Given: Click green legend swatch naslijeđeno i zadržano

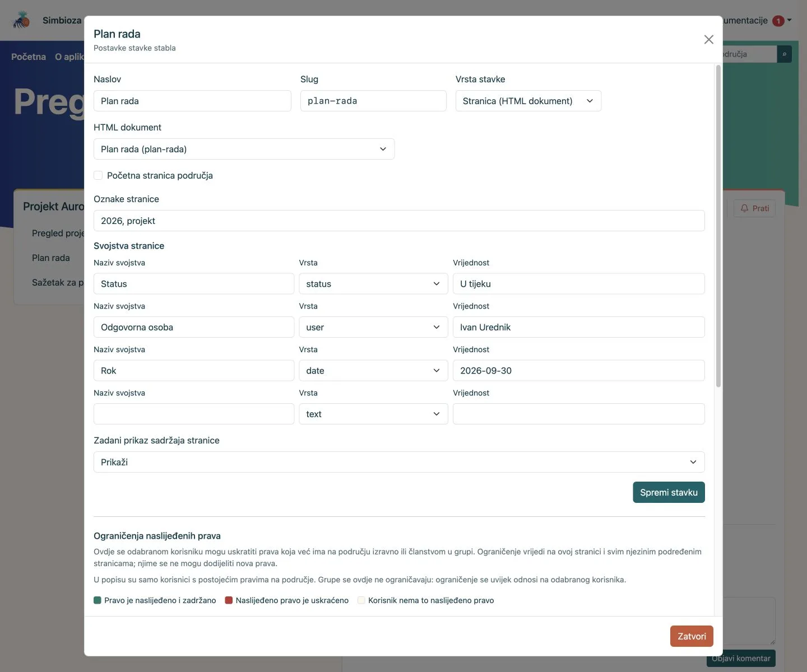Looking at the screenshot, I should click(x=98, y=600).
